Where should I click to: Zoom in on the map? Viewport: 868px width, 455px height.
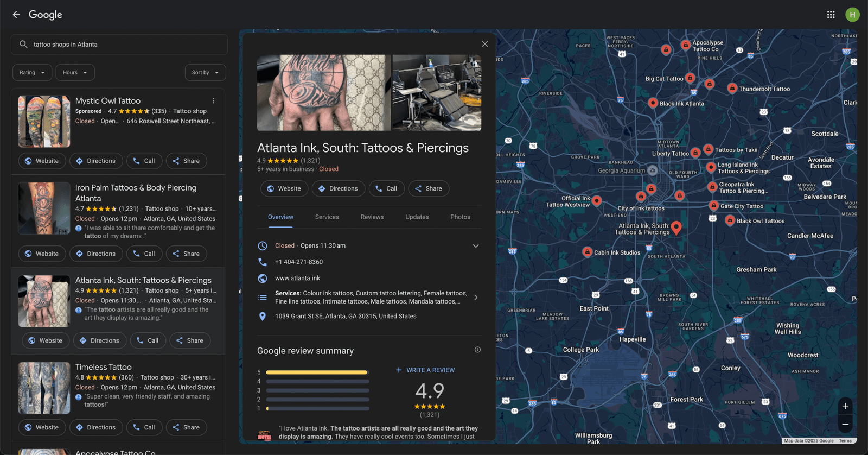[845, 406]
